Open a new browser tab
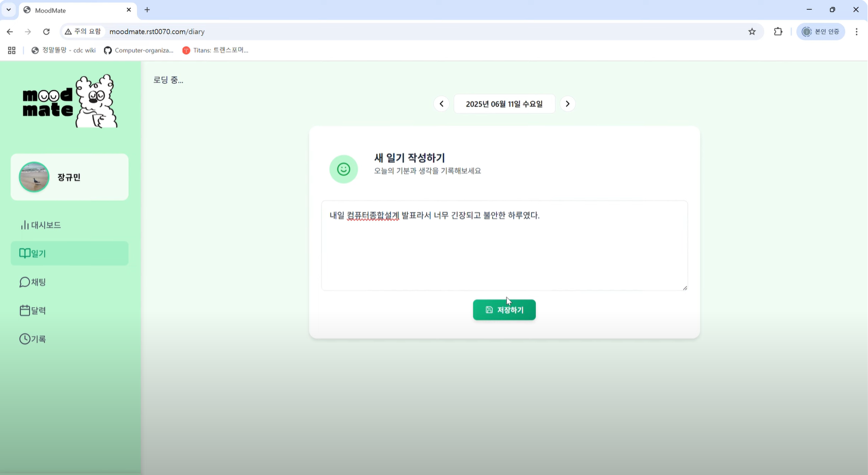Image resolution: width=868 pixels, height=475 pixels. [147, 10]
